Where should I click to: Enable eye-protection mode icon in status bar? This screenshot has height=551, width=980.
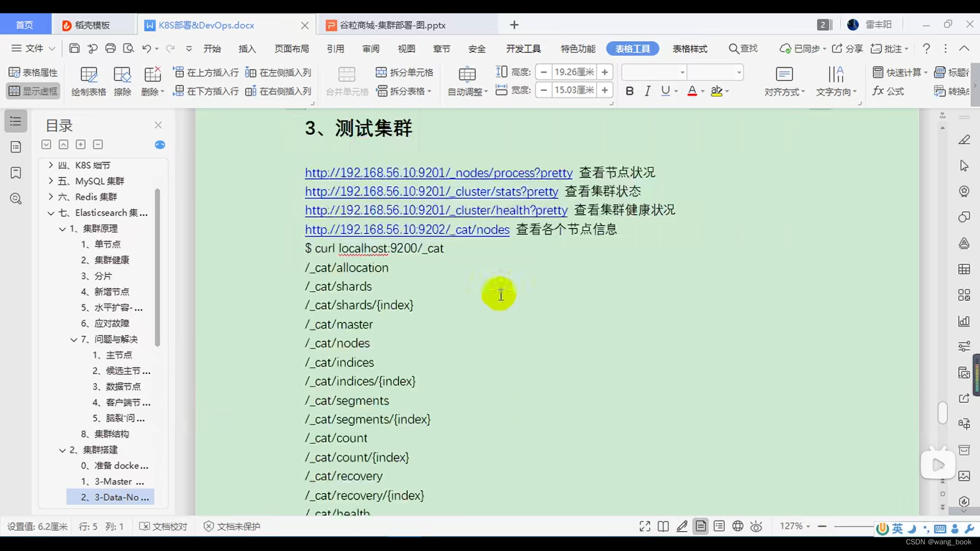[756, 526]
